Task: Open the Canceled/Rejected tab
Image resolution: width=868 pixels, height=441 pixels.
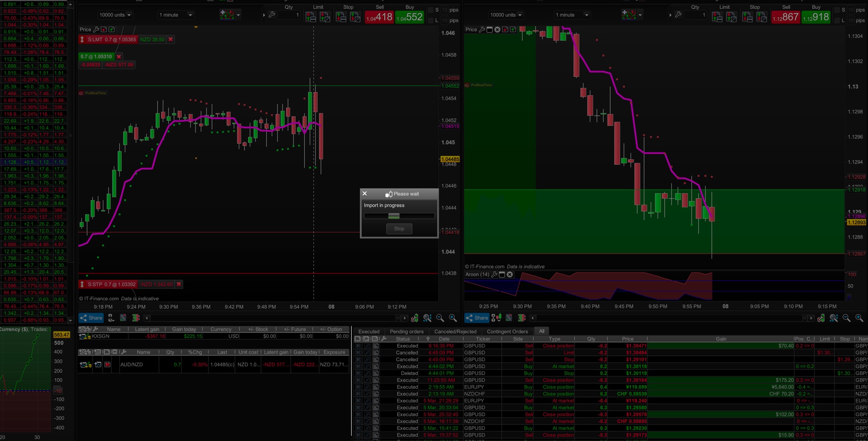Action: [455, 332]
